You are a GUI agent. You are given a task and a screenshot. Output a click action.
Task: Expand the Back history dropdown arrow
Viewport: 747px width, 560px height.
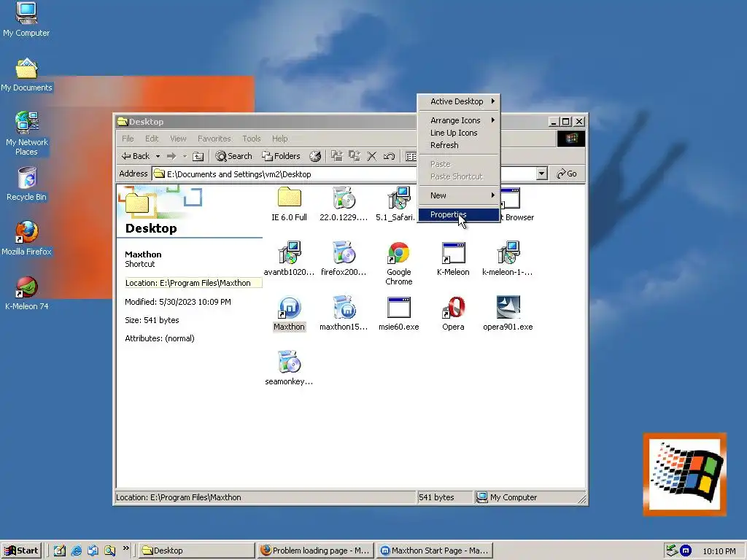158,156
